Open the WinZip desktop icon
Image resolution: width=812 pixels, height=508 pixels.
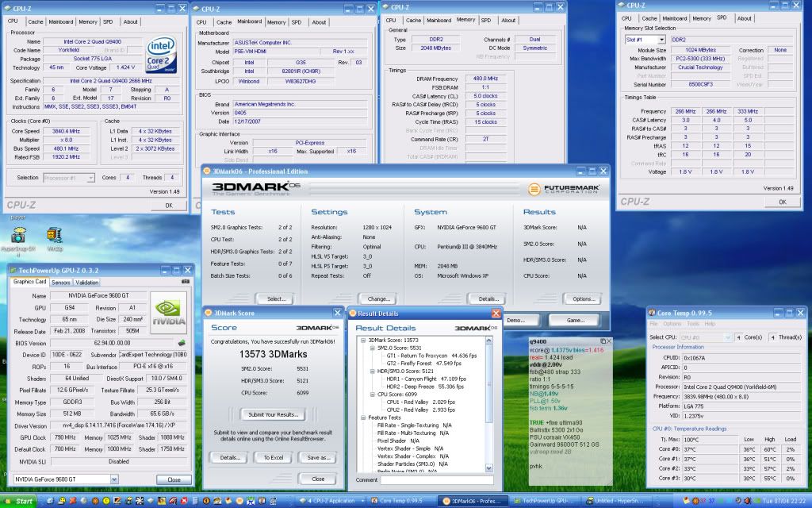(x=54, y=236)
